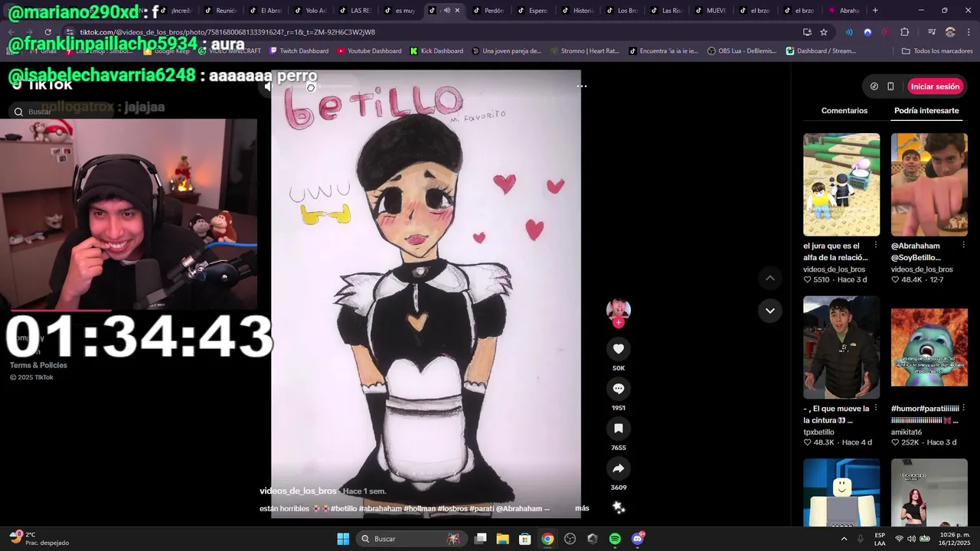Click the sparkle effects icon below share
This screenshot has width=980, height=551.
[619, 507]
